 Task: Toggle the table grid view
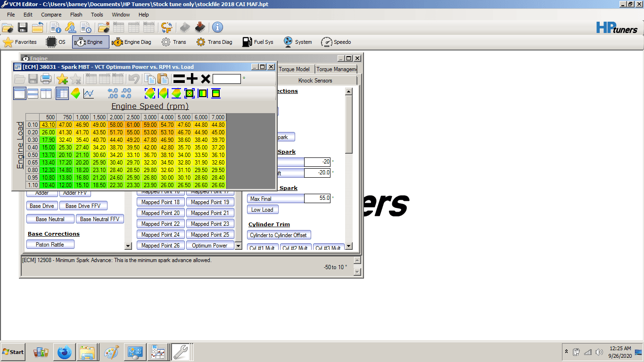point(62,93)
